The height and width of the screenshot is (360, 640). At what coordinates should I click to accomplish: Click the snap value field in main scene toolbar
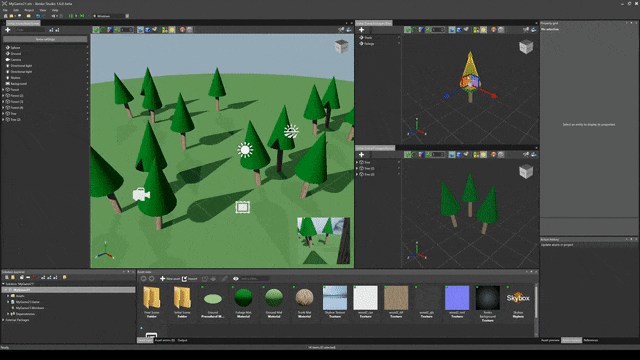(x=126, y=30)
